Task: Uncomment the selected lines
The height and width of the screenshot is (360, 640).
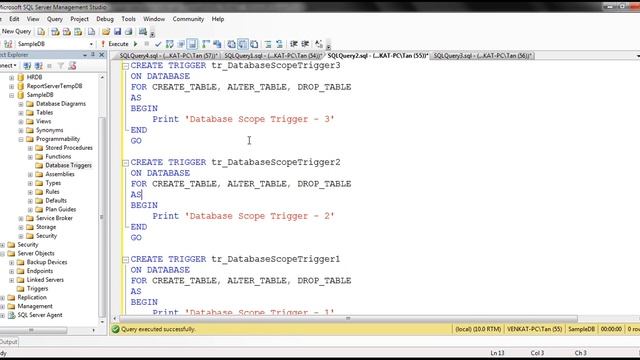Action: 279,44
